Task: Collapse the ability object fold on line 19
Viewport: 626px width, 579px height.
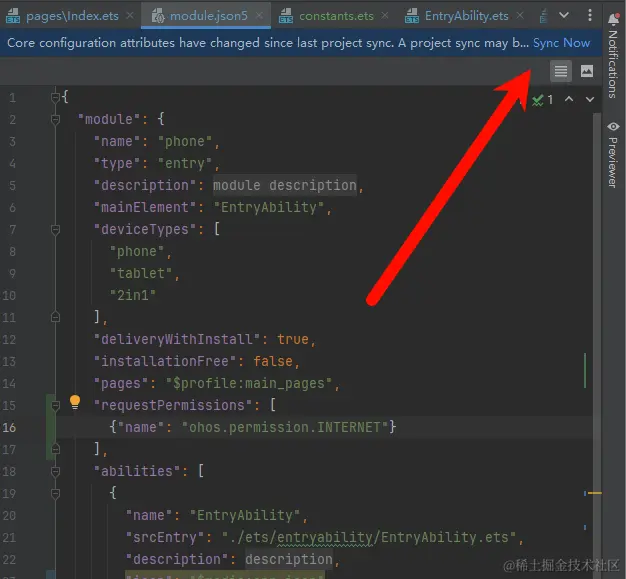Action: pyautogui.click(x=55, y=494)
